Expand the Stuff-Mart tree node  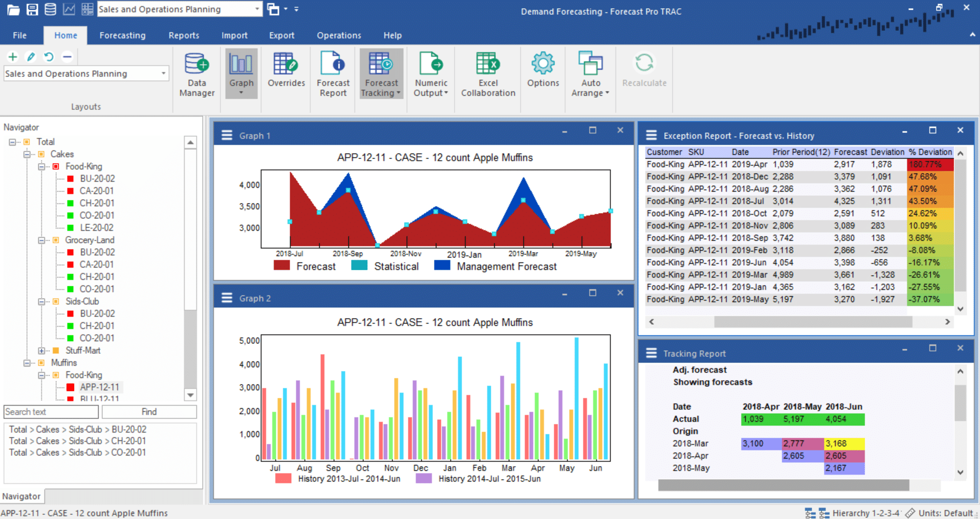coord(41,350)
